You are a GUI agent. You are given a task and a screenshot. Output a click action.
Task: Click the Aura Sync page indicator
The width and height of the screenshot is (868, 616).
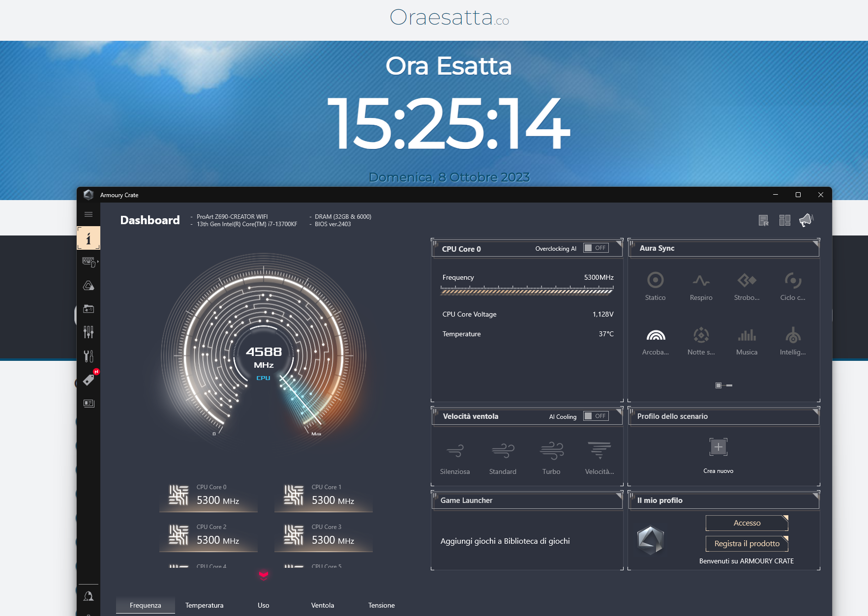click(724, 385)
